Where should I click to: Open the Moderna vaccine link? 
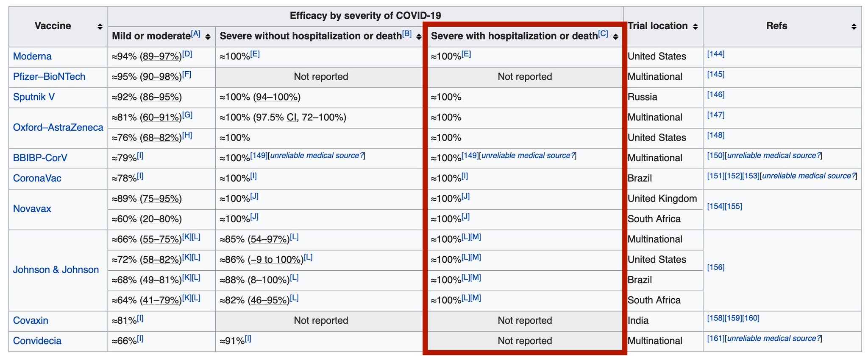coord(32,56)
